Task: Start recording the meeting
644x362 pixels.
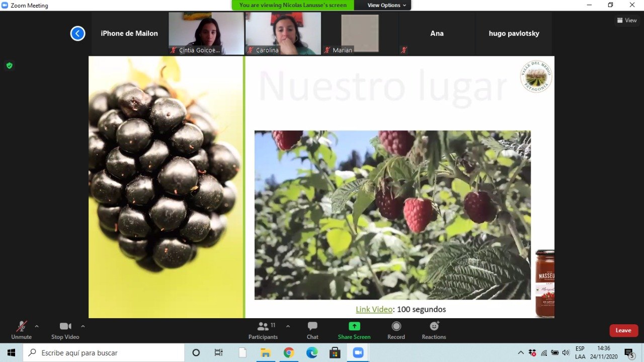Action: point(396,330)
